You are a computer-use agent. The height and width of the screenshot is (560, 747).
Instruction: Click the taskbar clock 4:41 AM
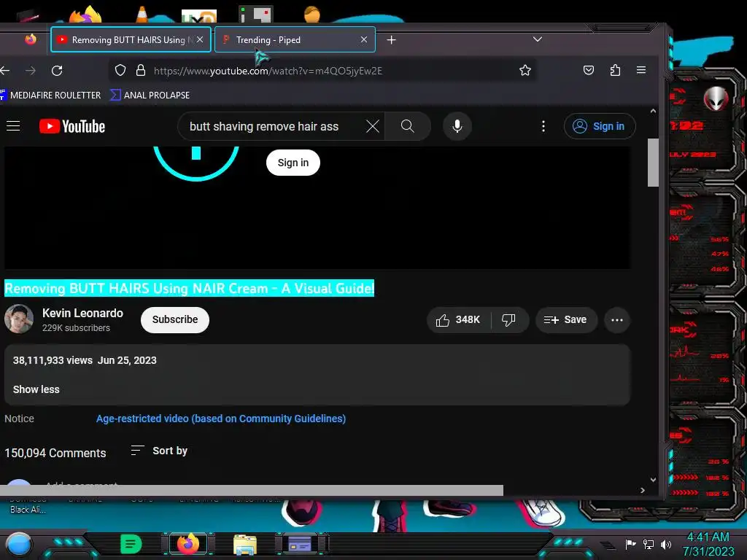[x=708, y=537]
